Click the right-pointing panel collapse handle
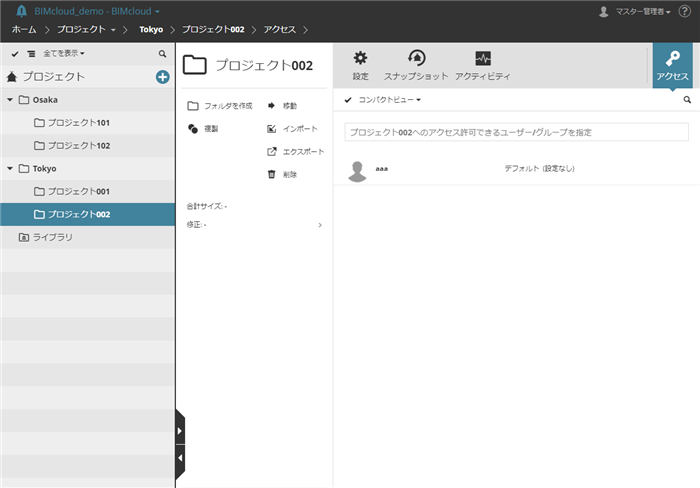Viewport: 700px width, 488px height. point(179,431)
